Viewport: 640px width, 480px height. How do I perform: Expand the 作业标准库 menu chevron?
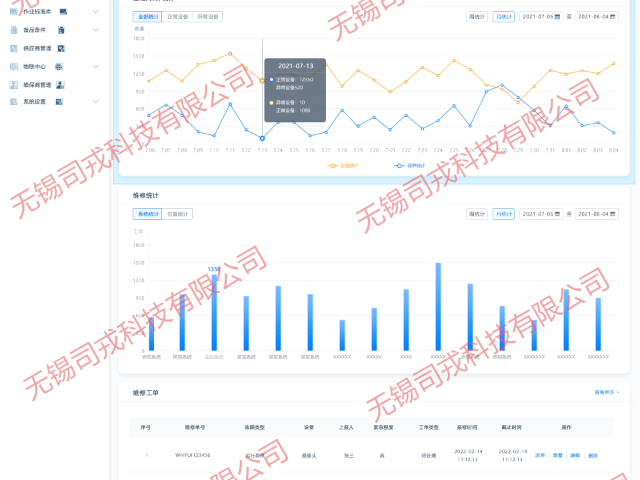[x=96, y=12]
